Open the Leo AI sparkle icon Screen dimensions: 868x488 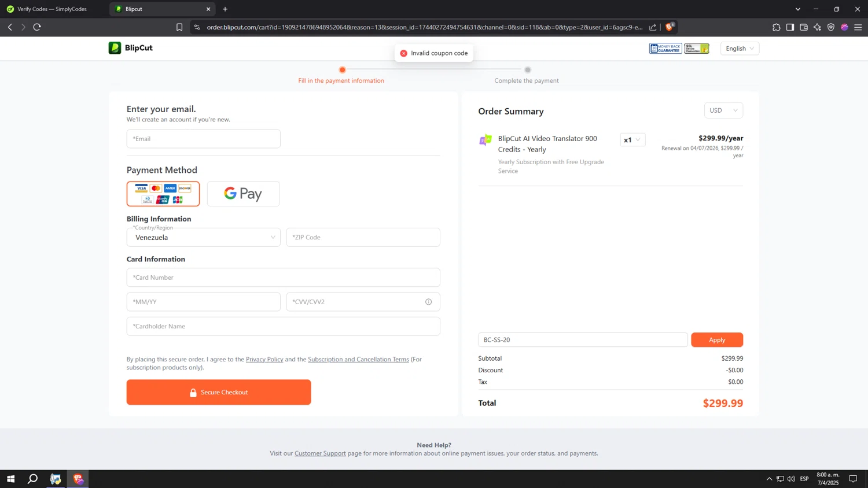pyautogui.click(x=817, y=27)
